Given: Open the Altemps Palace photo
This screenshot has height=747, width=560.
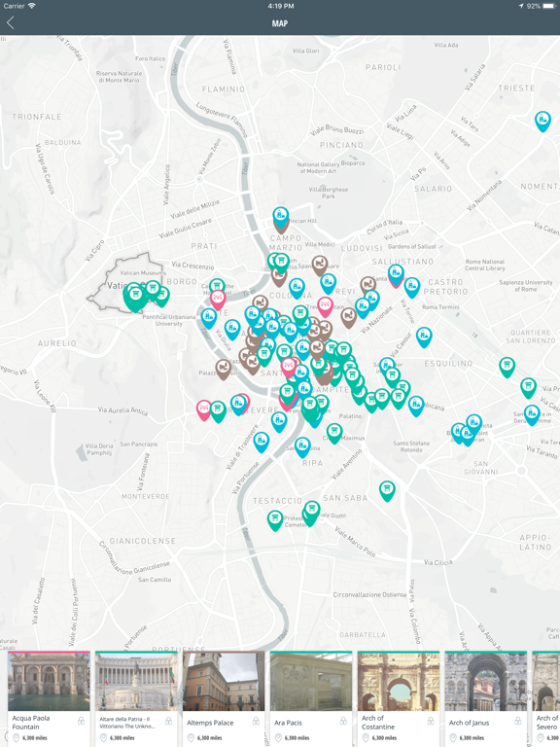Looking at the screenshot, I should (224, 682).
